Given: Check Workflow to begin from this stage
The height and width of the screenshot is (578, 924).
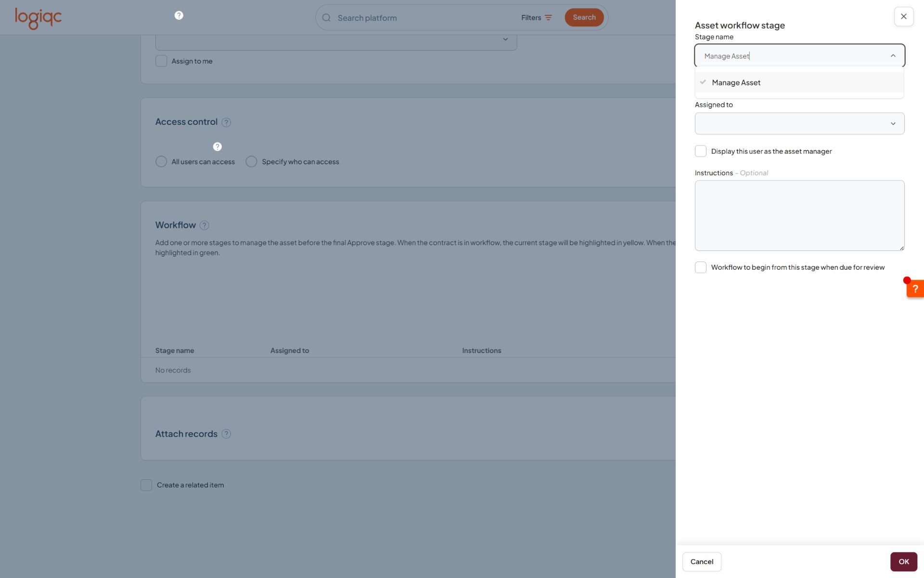Looking at the screenshot, I should 701,267.
